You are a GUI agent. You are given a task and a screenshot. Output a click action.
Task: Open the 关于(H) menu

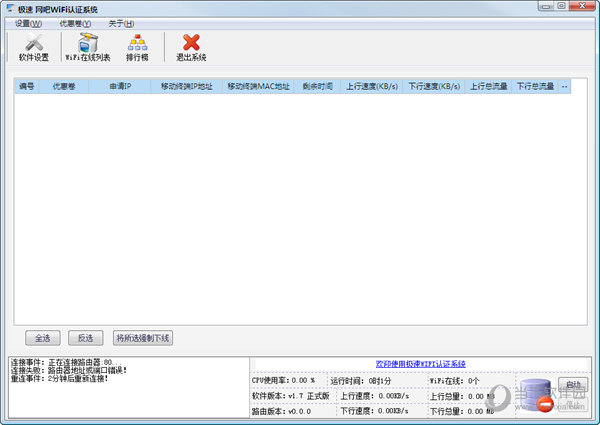[121, 24]
